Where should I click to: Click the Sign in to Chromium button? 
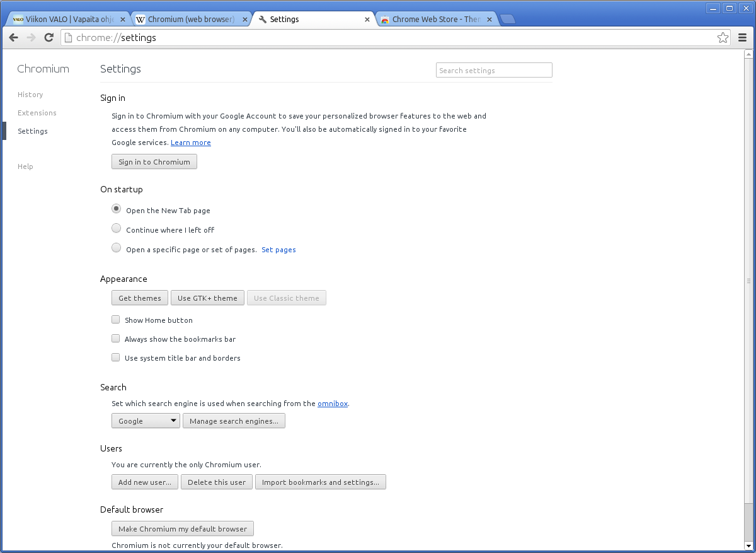pos(154,161)
